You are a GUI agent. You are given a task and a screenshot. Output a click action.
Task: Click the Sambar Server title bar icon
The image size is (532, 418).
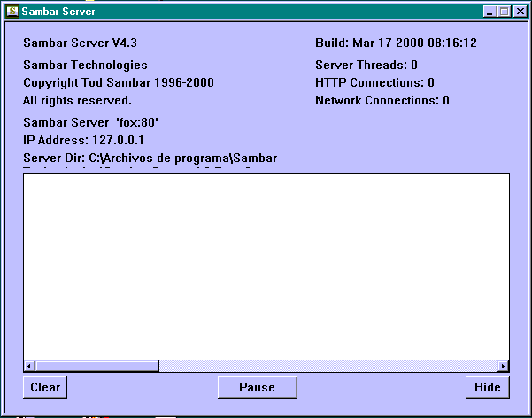12,12
